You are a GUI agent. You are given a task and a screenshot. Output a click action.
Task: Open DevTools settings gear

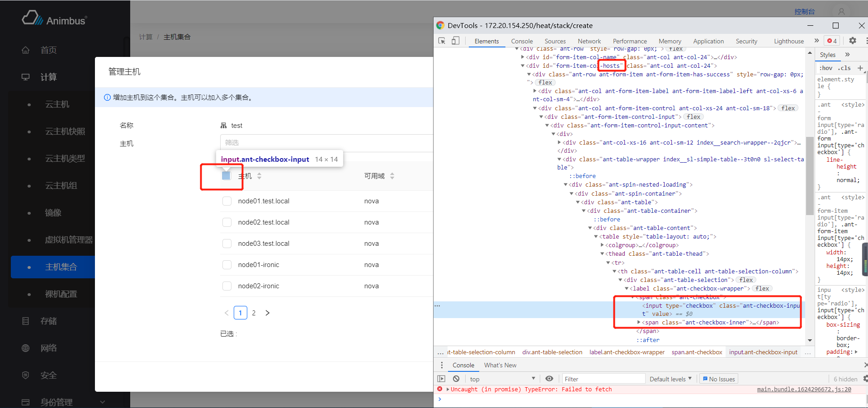point(852,41)
